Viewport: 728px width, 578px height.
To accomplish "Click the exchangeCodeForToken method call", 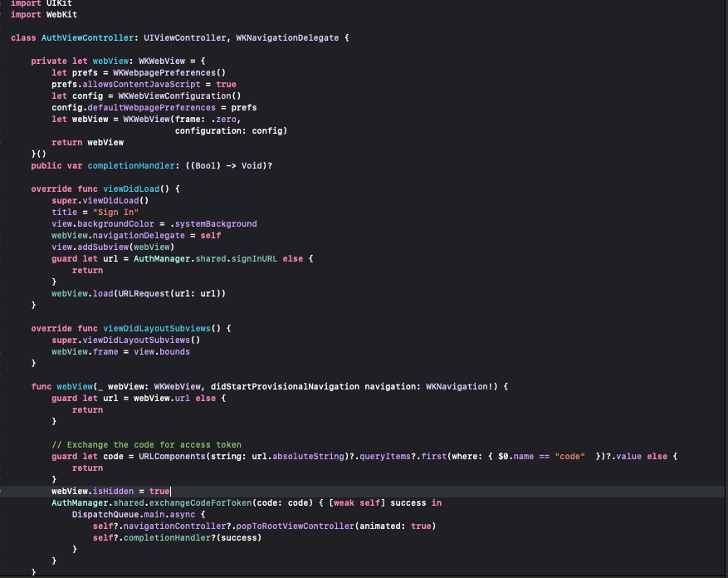I will click(x=201, y=502).
